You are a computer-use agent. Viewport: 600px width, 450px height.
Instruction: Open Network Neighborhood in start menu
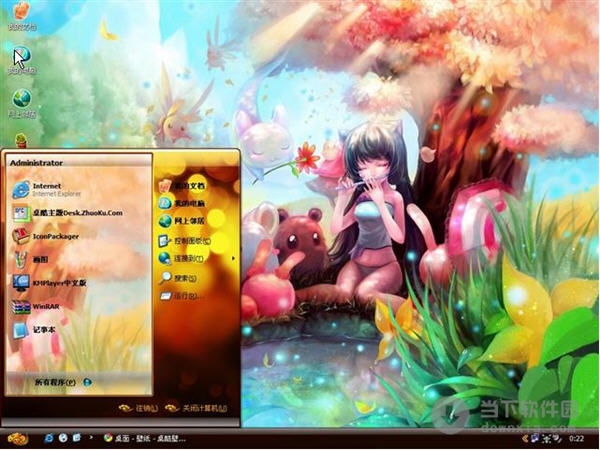[x=182, y=221]
